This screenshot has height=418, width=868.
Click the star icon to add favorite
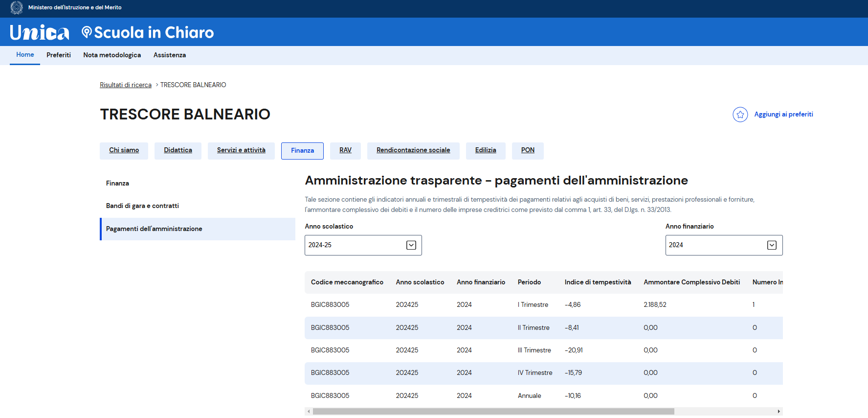tap(740, 115)
